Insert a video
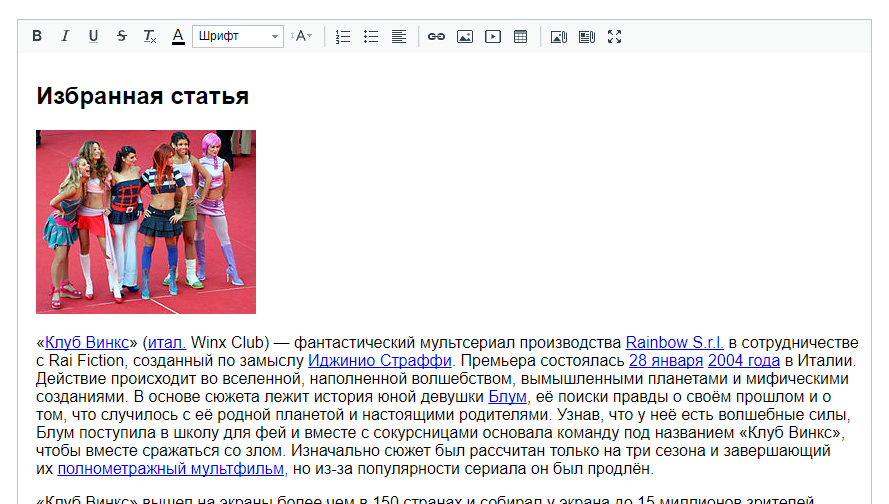Image resolution: width=889 pixels, height=504 pixels. 492,37
